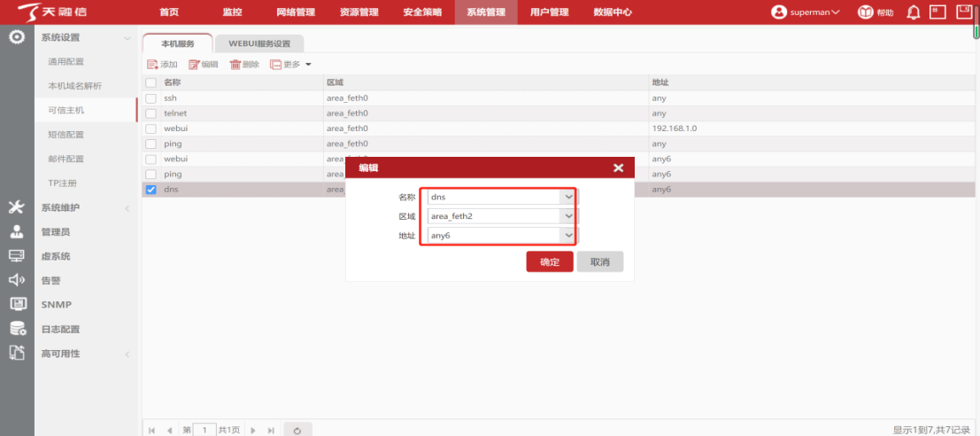Click the 取消 cancel button
Viewport: 980px width, 436px height.
coord(599,262)
